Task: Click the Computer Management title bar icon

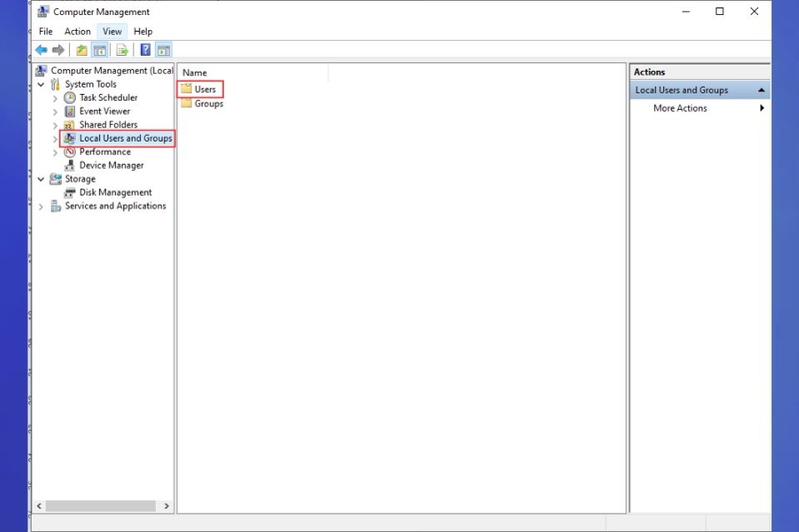Action: pyautogui.click(x=43, y=11)
